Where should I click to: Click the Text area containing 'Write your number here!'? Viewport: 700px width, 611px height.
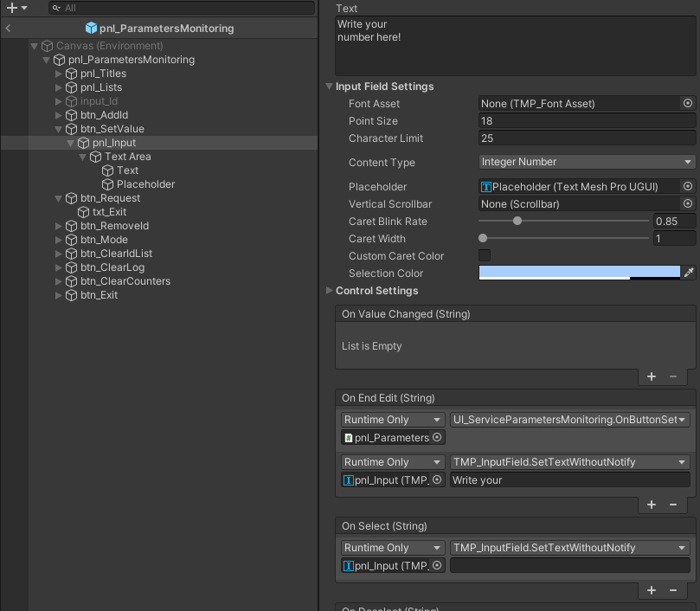coord(515,46)
